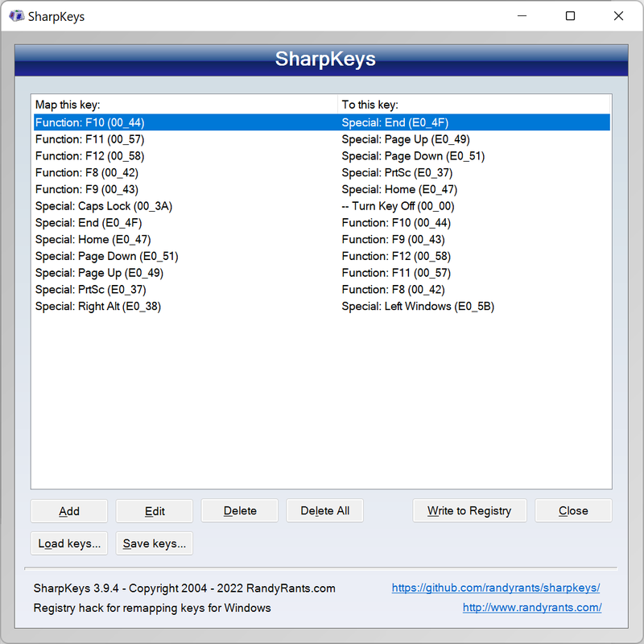Click the SharpKeys app icon in title bar
The image size is (644, 644).
[16, 16]
